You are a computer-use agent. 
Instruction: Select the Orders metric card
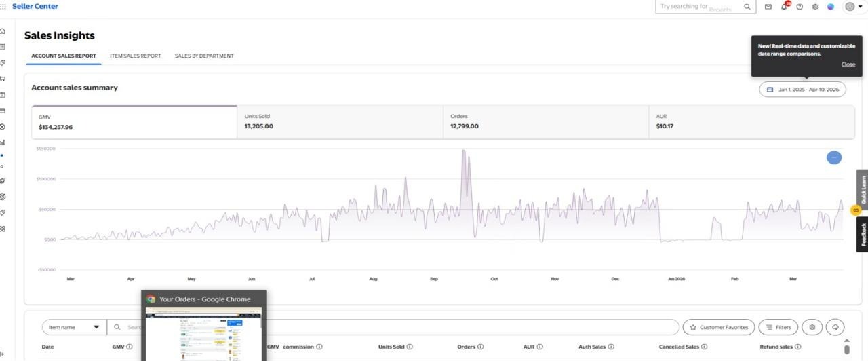pyautogui.click(x=545, y=122)
